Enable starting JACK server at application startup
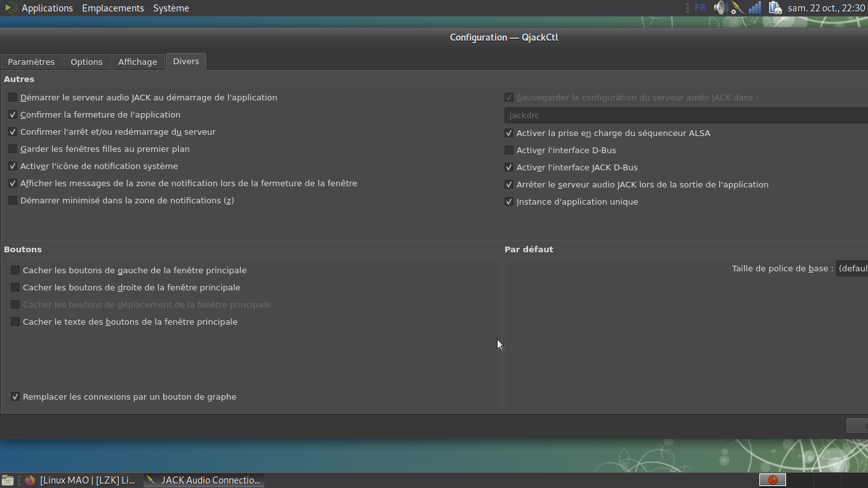Screen dimensions: 868x488 point(13,97)
